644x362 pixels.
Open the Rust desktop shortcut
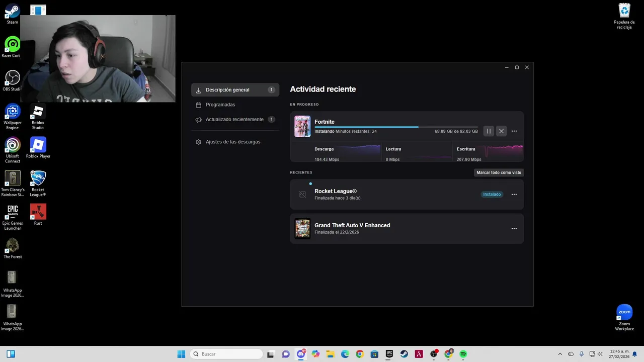38,215
